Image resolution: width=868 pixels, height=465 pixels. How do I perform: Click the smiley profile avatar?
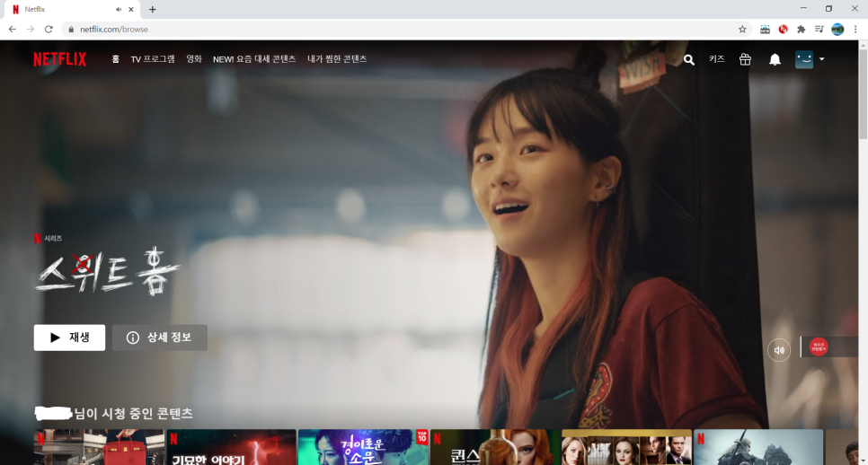tap(804, 59)
